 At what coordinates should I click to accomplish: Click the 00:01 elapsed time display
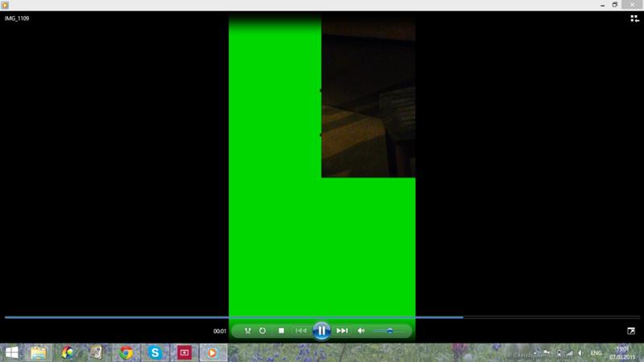220,331
